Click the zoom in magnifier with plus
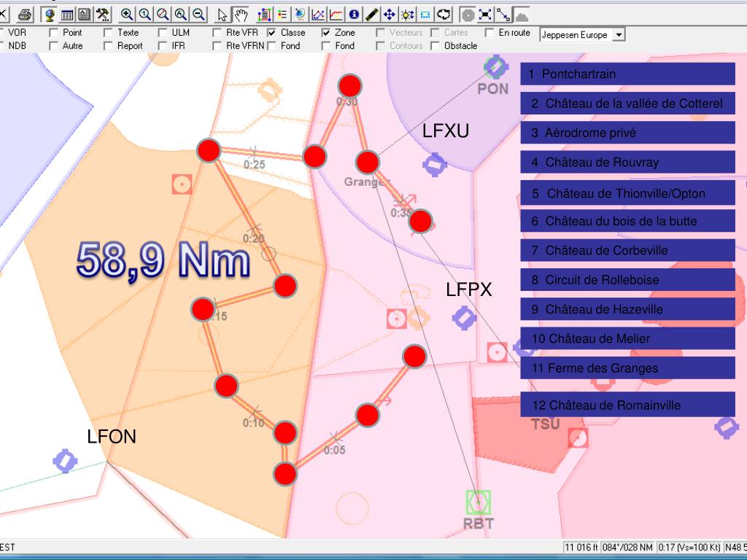 (x=126, y=15)
